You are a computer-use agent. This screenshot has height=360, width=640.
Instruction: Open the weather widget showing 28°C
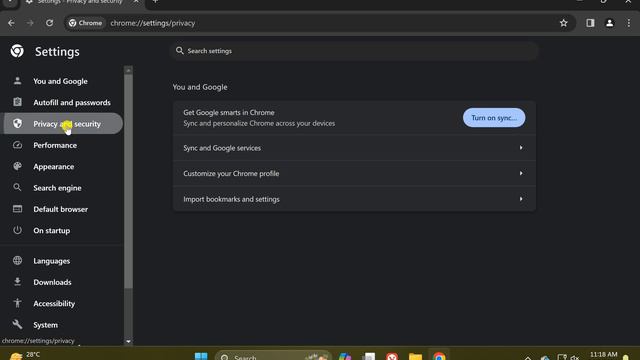click(24, 355)
